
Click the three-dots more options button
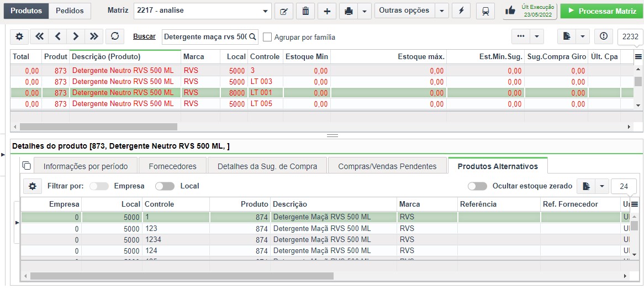[521, 36]
